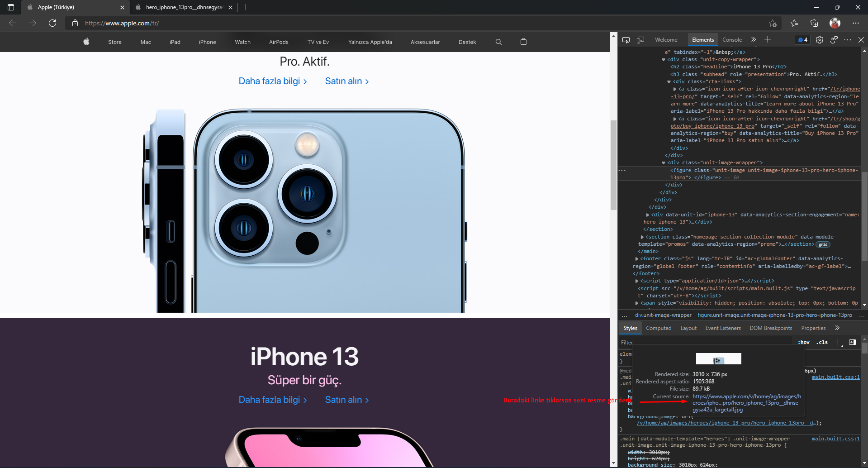The height and width of the screenshot is (468, 868).
Task: Open the Store navigation item
Action: [115, 42]
